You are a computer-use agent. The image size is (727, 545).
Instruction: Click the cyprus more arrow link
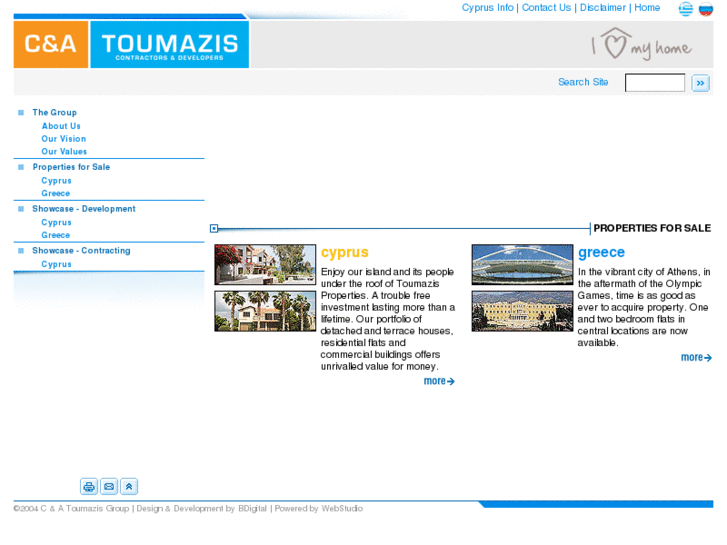439,381
